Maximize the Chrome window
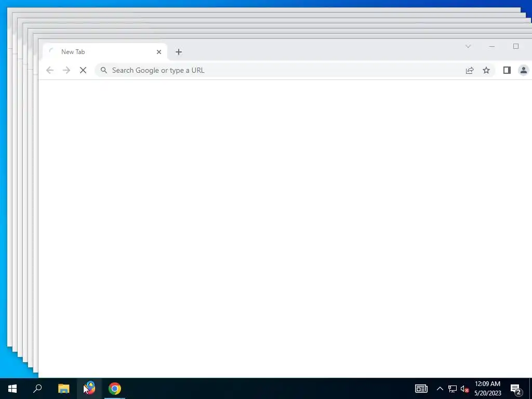The width and height of the screenshot is (532, 399). [x=516, y=46]
